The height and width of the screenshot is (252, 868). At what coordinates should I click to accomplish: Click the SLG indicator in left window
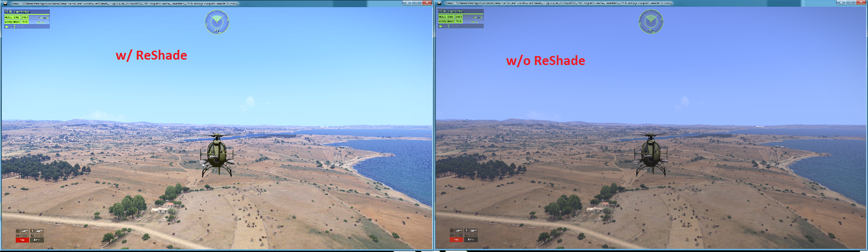(25, 22)
